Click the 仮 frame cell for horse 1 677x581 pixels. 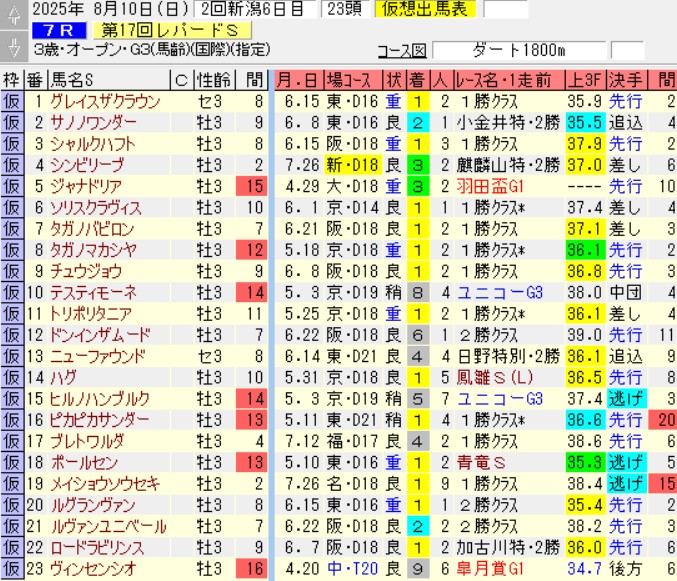point(11,101)
